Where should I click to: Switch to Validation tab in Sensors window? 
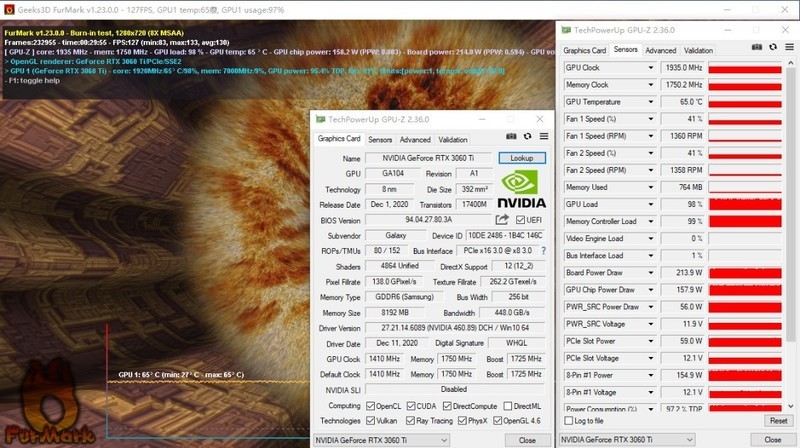[698, 51]
